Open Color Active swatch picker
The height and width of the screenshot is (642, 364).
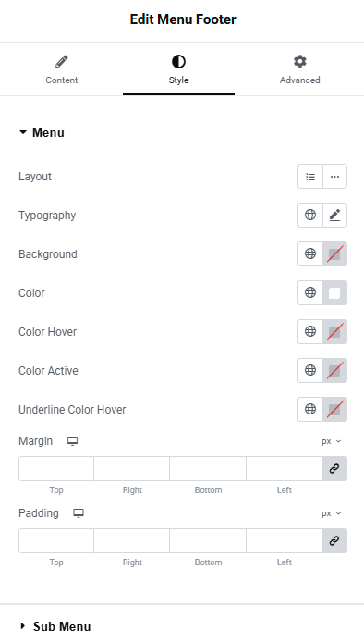tap(334, 370)
